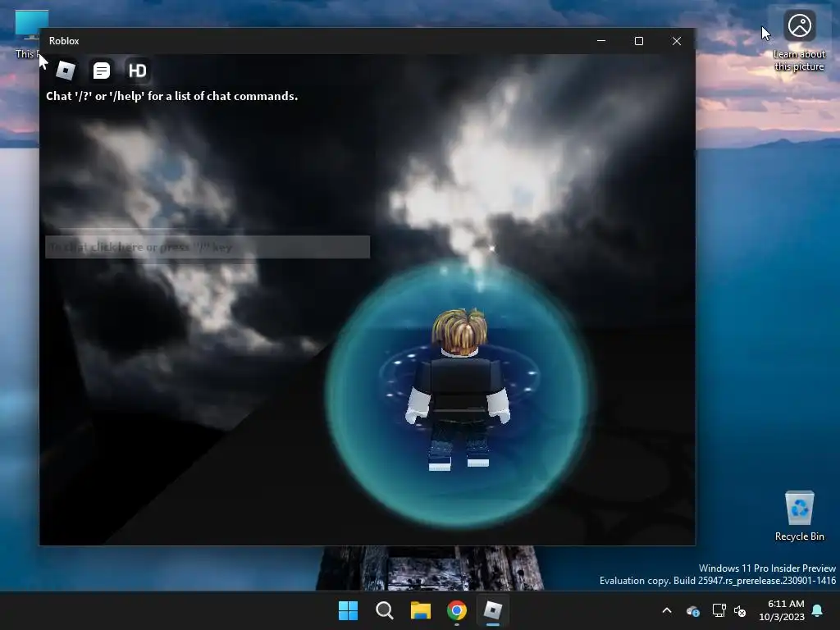Viewport: 840px width, 630px height.
Task: Minimize the Roblox window
Action: pos(601,41)
